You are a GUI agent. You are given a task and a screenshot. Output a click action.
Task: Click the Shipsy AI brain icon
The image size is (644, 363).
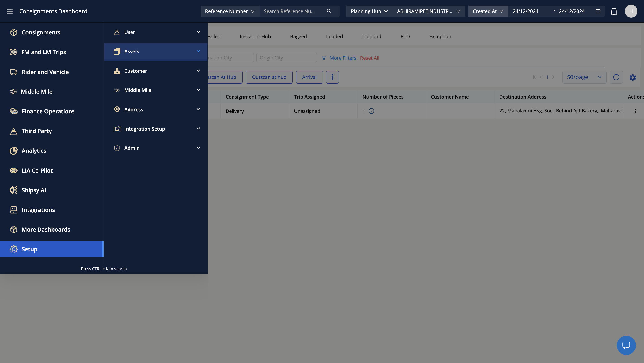coord(13,190)
